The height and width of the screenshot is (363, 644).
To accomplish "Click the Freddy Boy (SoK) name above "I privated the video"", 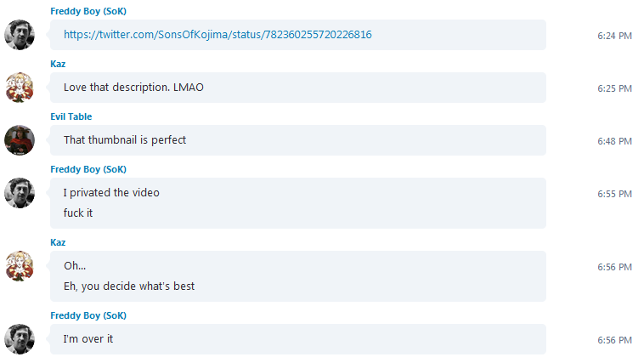I will pos(88,169).
